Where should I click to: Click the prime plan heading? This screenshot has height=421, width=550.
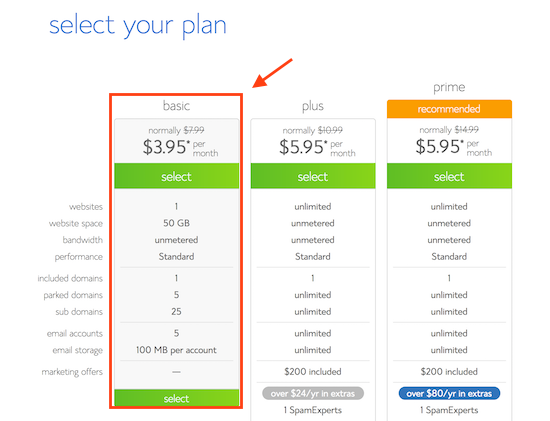(x=449, y=87)
